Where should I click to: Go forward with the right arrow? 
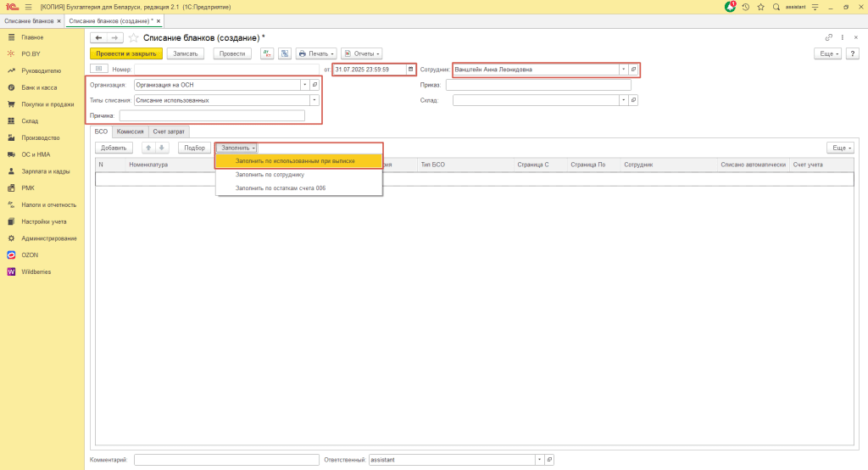pyautogui.click(x=114, y=37)
